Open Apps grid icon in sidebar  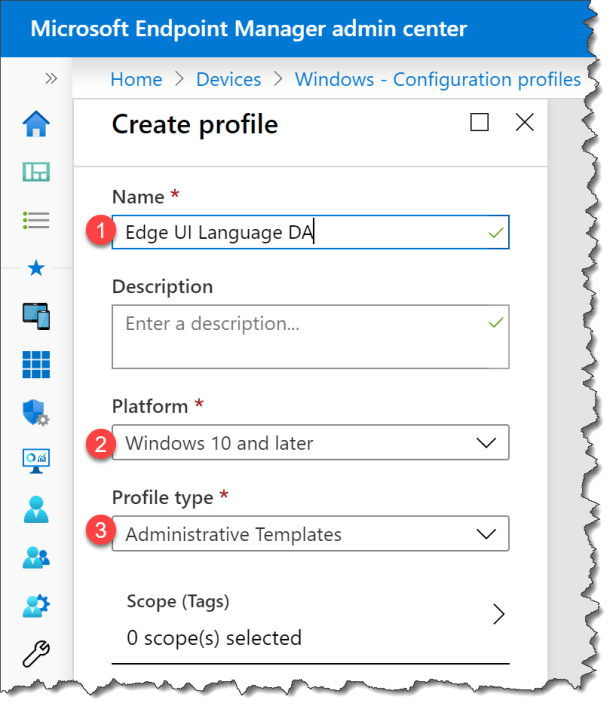tap(36, 365)
